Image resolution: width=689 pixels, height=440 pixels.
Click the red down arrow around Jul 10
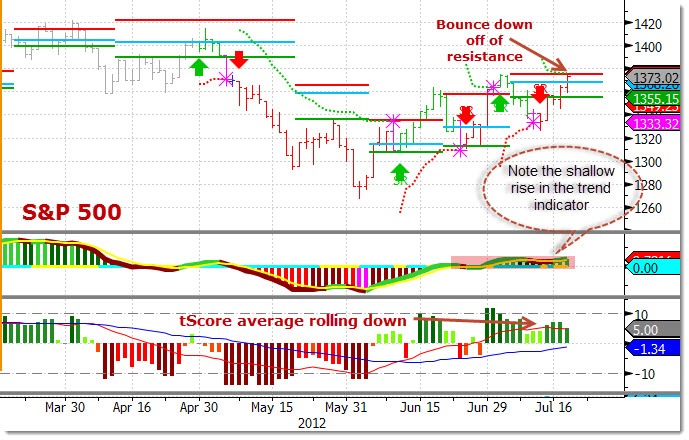point(540,94)
